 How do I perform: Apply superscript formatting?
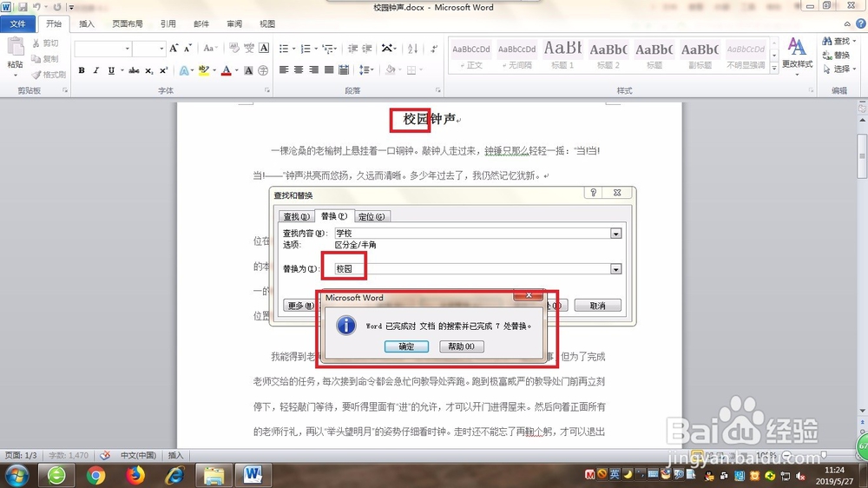click(163, 70)
